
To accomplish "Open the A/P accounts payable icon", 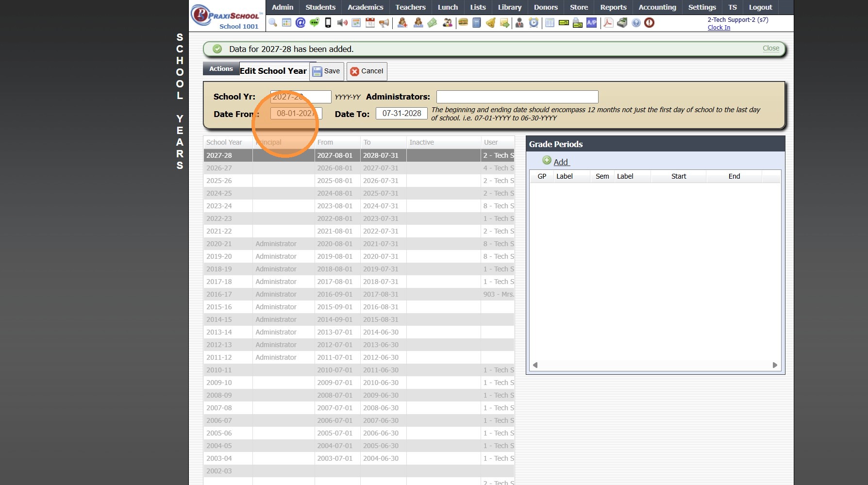I will (591, 23).
